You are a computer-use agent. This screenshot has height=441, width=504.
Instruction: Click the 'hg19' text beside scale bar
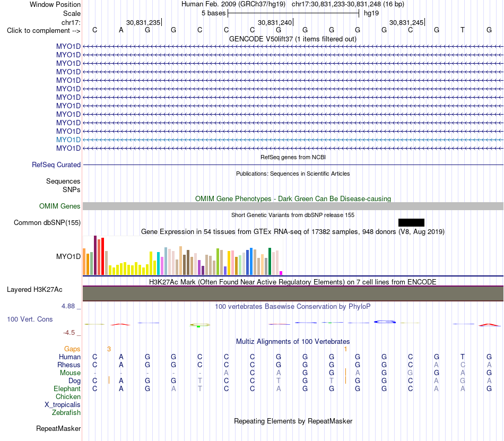click(x=371, y=13)
